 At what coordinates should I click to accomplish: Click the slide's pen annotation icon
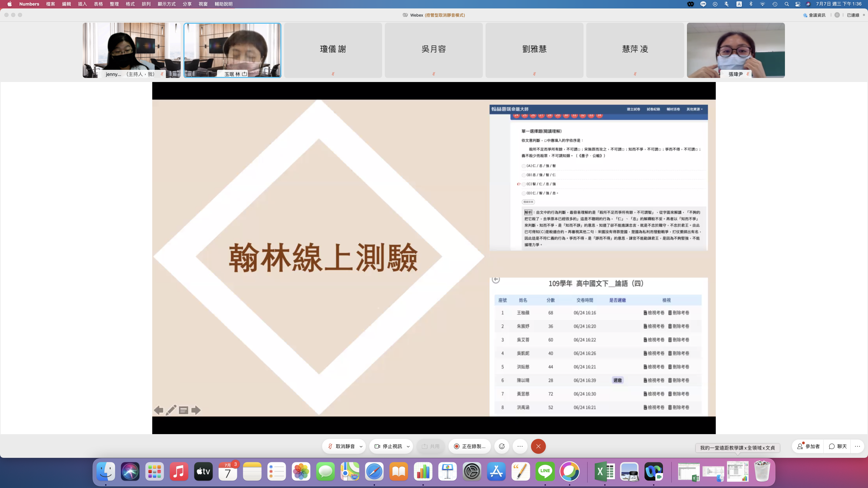tap(171, 410)
